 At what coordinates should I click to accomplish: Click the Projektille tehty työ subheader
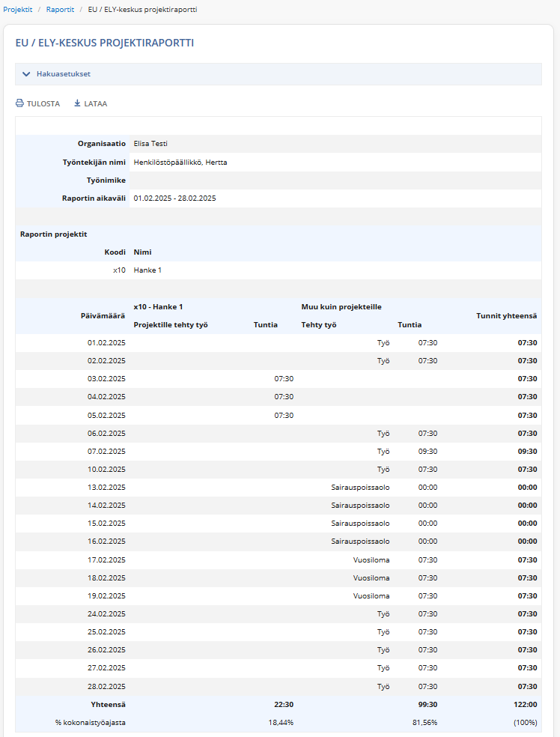point(171,325)
